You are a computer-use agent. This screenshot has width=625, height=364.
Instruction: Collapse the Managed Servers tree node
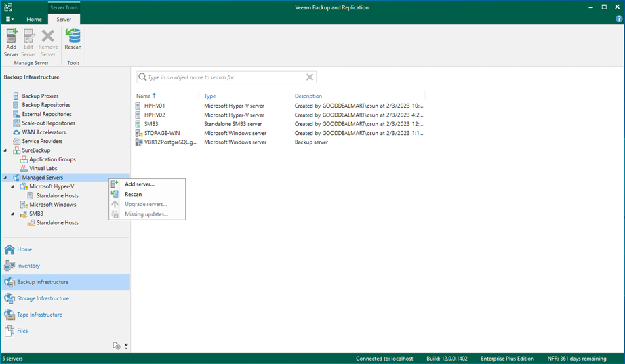[x=5, y=178]
